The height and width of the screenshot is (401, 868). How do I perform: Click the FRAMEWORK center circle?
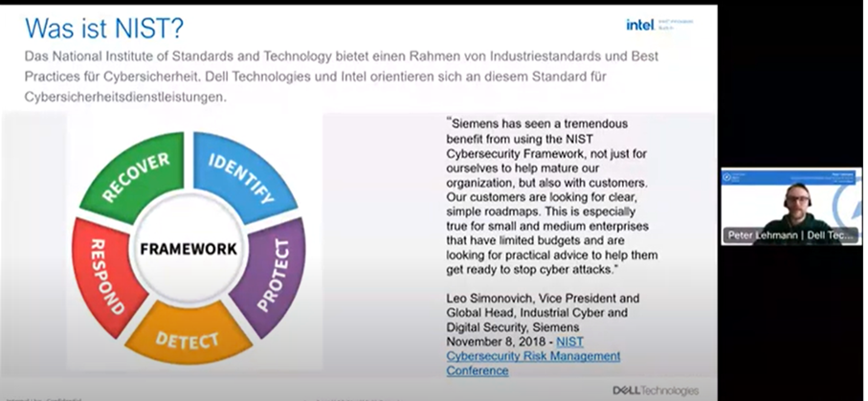tap(189, 249)
